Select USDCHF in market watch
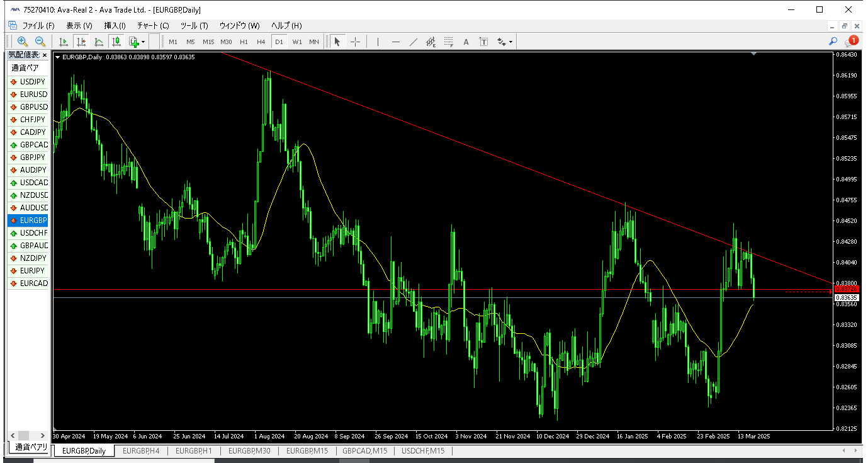Screen dimensions: 868x463 (28, 233)
